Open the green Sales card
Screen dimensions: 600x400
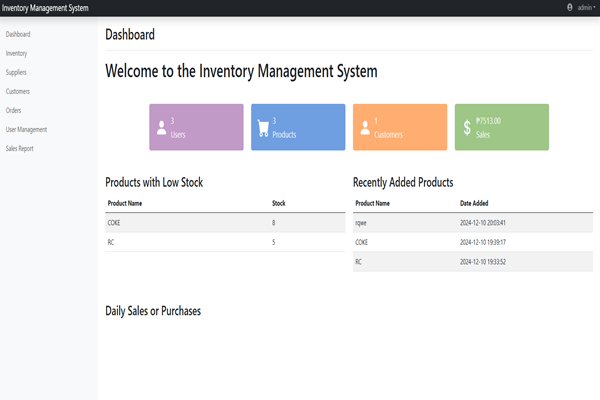point(502,127)
